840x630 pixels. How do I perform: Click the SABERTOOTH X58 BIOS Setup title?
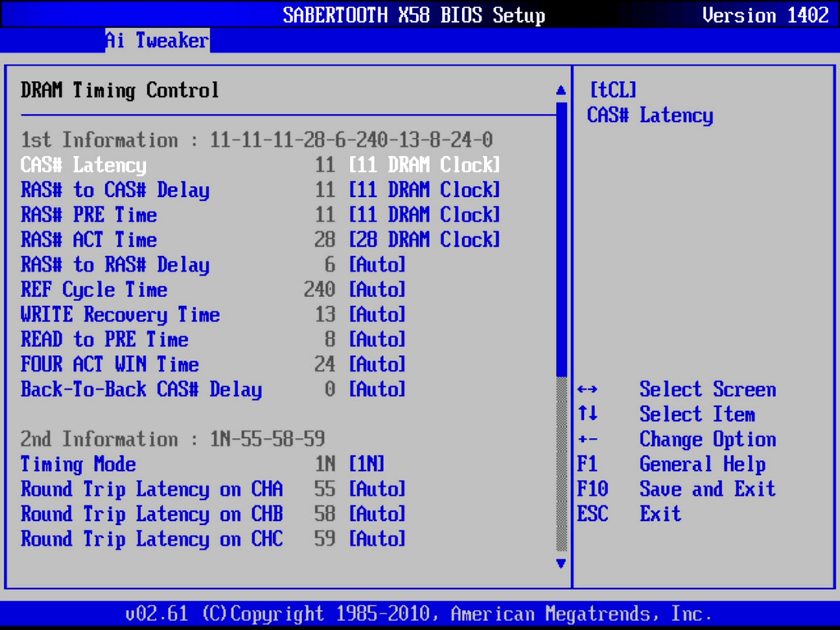click(x=414, y=15)
